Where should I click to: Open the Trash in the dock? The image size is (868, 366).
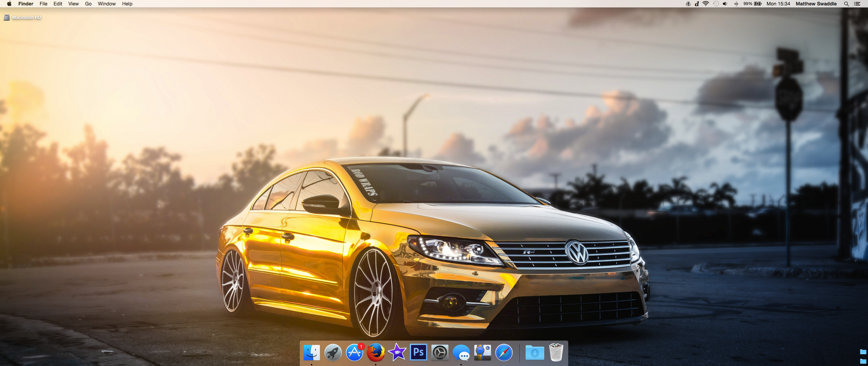(x=556, y=352)
